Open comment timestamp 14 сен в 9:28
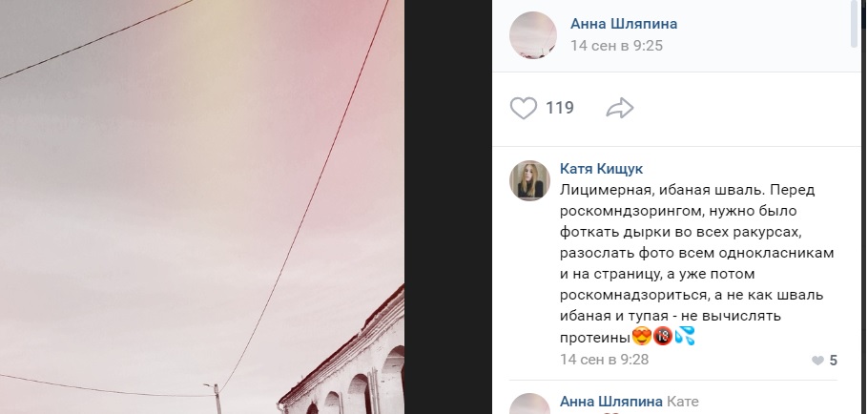 click(604, 360)
